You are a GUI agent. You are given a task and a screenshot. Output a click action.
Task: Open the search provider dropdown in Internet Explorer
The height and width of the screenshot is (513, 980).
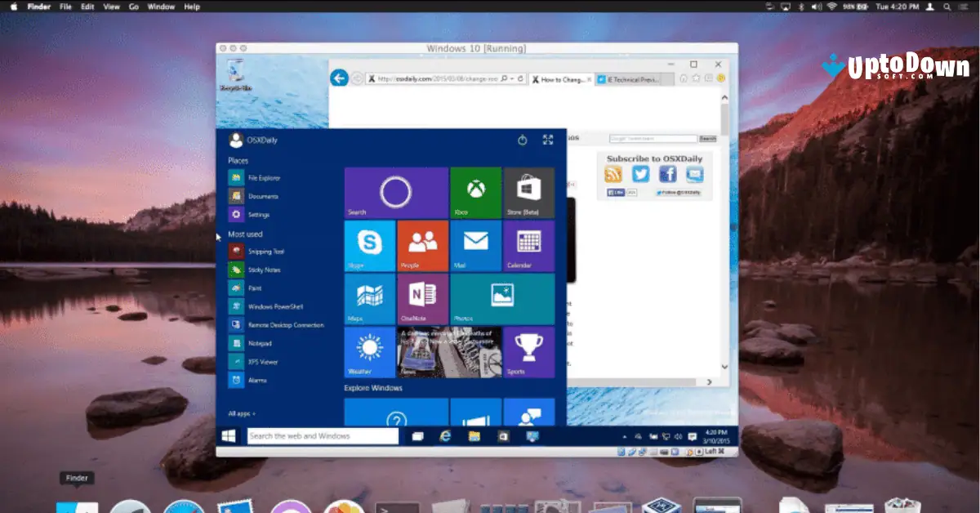pyautogui.click(x=504, y=78)
